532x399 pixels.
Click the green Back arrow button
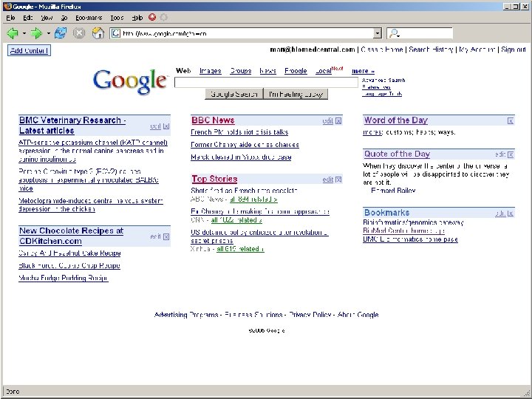(x=13, y=33)
